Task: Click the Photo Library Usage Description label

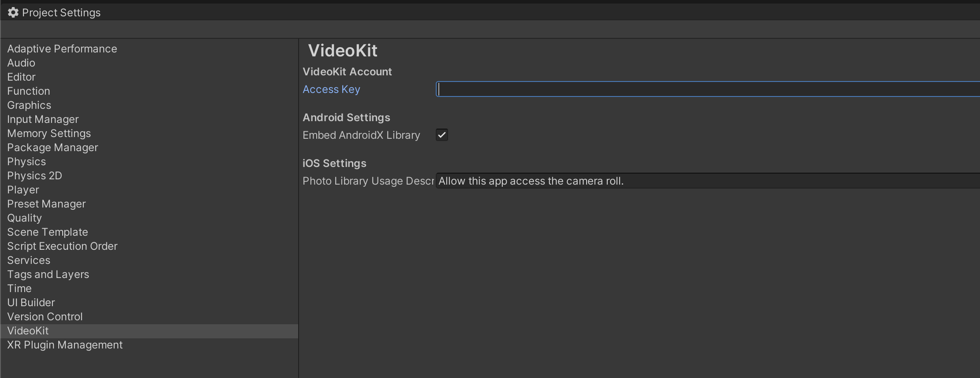Action: coord(368,181)
